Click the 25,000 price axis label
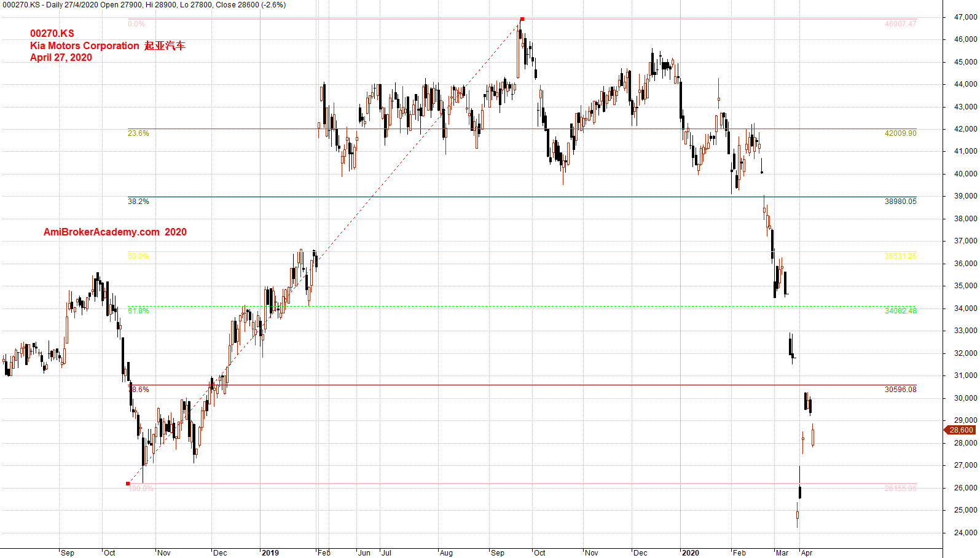The height and width of the screenshot is (558, 980). (x=965, y=510)
